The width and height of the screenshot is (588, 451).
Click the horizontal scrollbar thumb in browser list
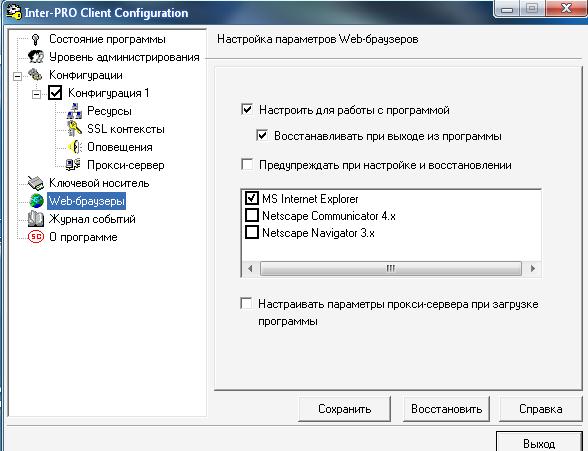tap(391, 268)
